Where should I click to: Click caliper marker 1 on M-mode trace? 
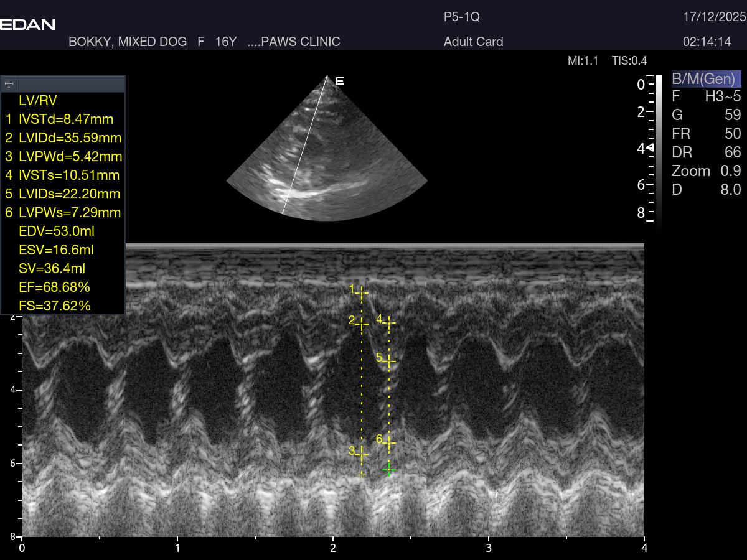[362, 292]
